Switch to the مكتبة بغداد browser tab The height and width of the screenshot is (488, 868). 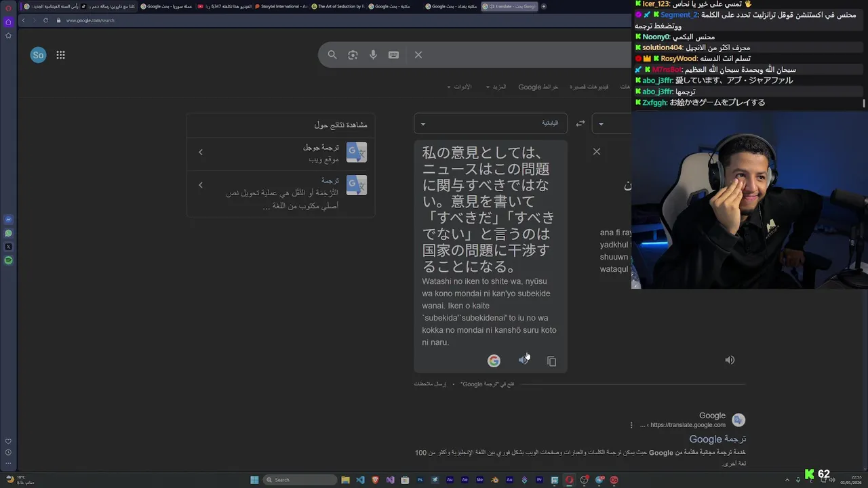[451, 6]
